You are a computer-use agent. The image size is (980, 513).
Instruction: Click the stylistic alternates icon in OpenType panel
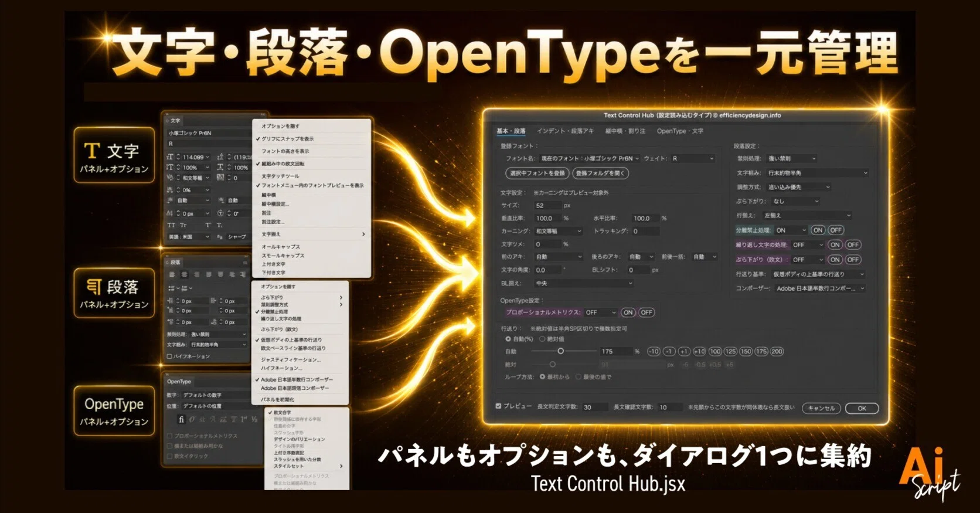pyautogui.click(x=223, y=419)
